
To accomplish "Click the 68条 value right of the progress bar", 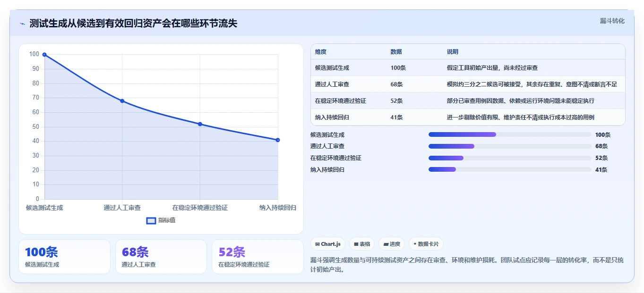I will click(601, 146).
